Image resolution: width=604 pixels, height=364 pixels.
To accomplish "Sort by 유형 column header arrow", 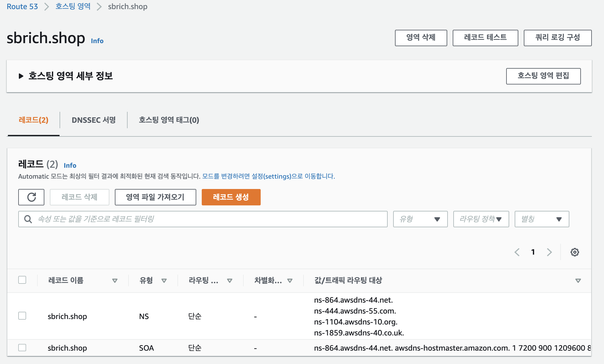I will [164, 280].
